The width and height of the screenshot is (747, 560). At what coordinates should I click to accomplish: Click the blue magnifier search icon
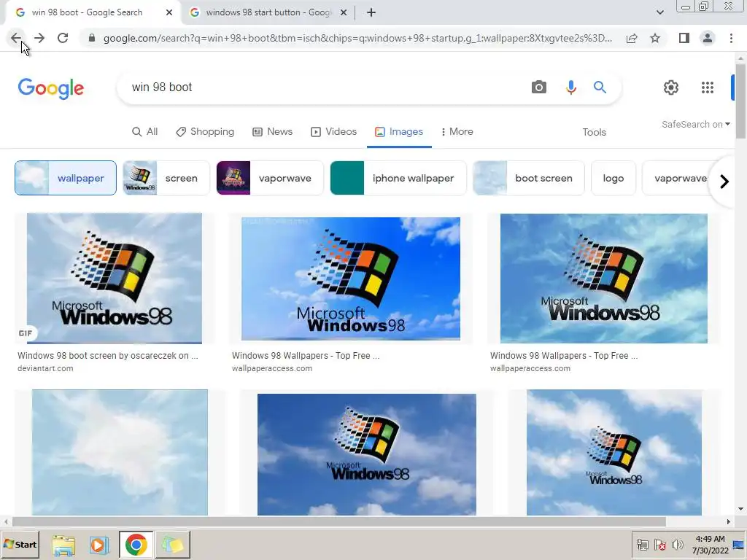pos(600,87)
